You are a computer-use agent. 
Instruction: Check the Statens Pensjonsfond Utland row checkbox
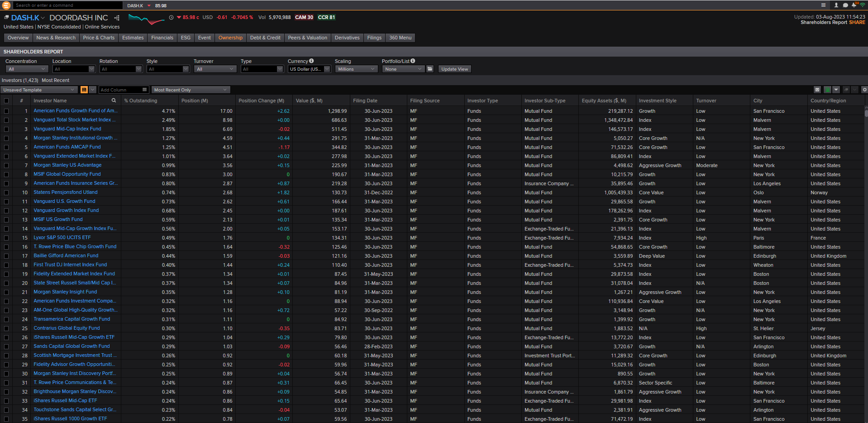point(6,192)
